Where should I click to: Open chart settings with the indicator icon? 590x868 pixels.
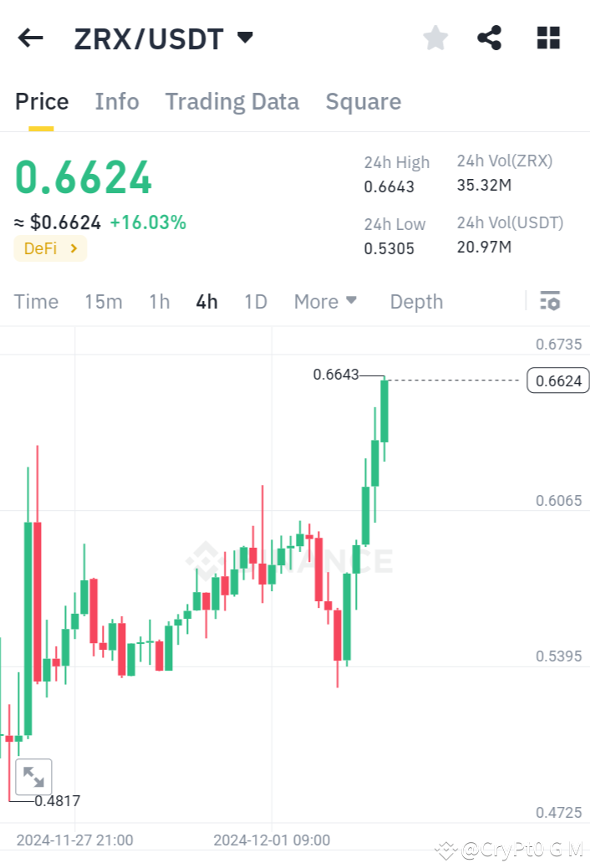(550, 301)
